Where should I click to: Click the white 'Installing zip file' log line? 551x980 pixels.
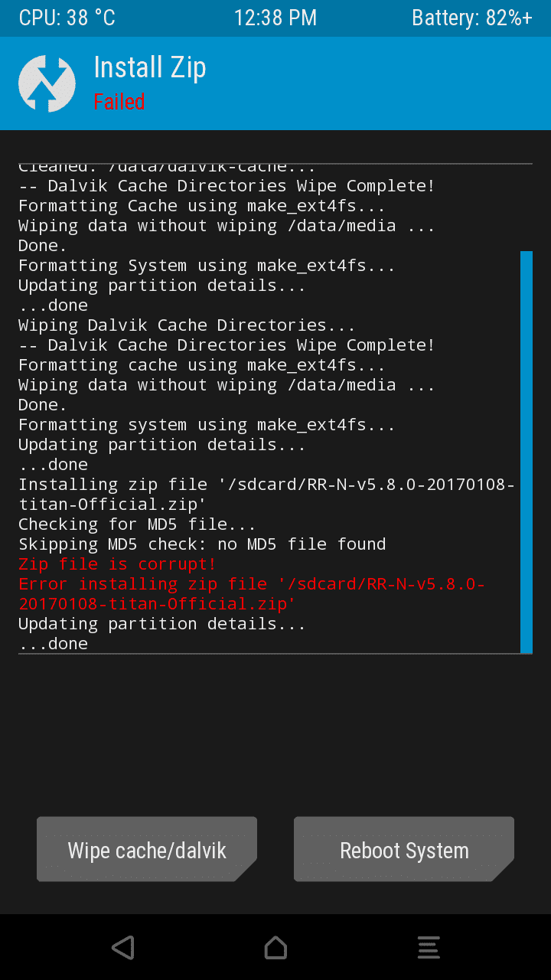266,494
